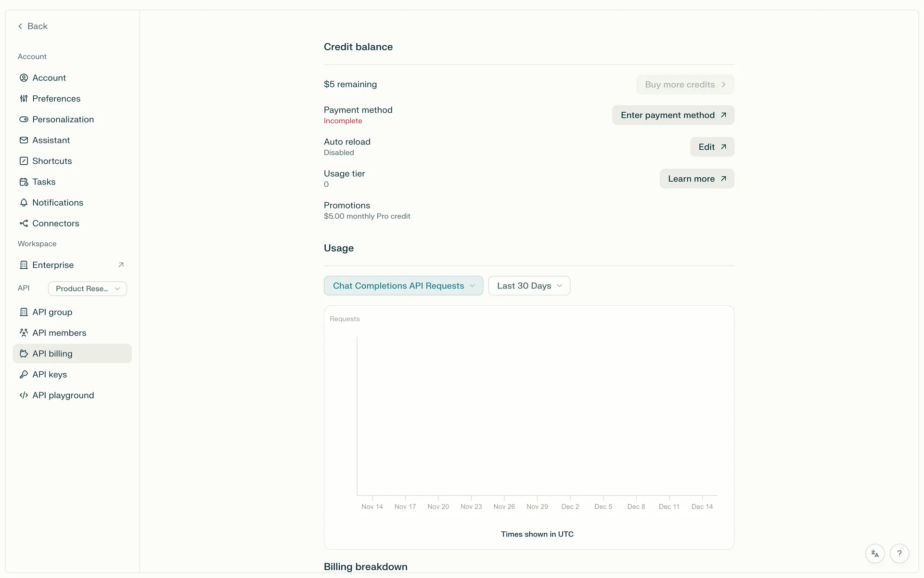The height and width of the screenshot is (578, 924).
Task: Open the help question mark button
Action: pos(899,553)
